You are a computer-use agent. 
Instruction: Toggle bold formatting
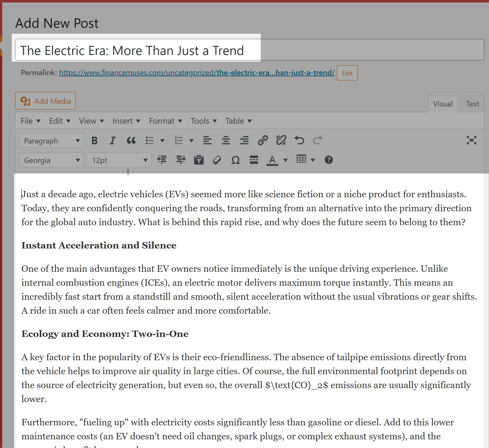tap(94, 140)
